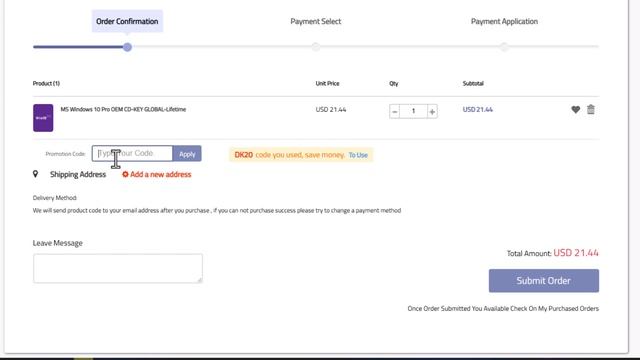Click the Payment Select progress dot

coord(316,47)
